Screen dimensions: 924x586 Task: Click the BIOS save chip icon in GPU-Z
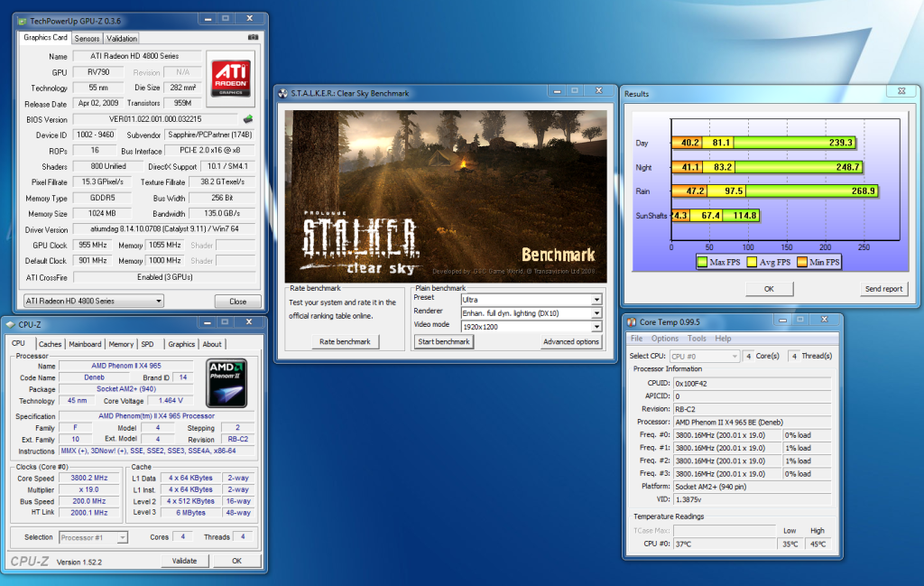(248, 119)
